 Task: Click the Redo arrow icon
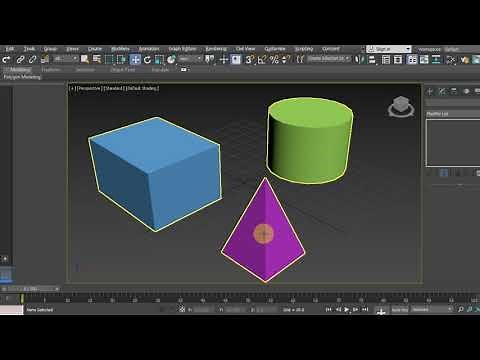click(6, 60)
